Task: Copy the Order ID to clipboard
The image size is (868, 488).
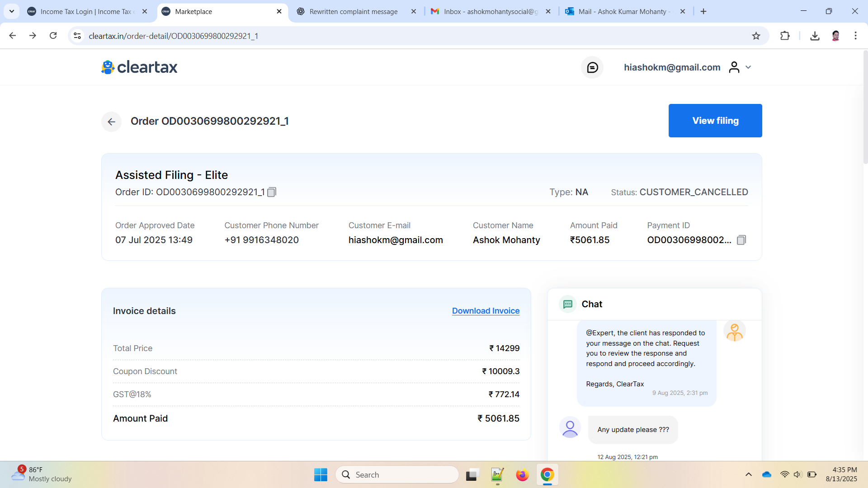Action: point(272,192)
